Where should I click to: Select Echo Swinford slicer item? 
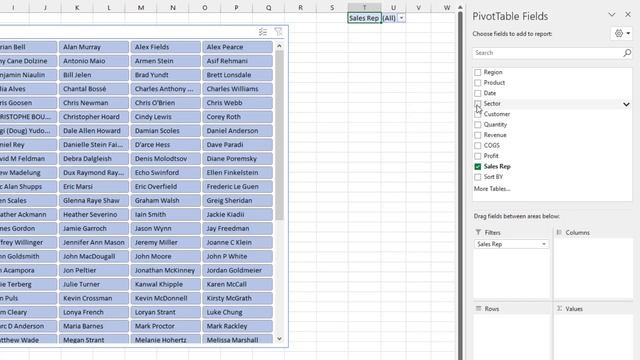[165, 173]
